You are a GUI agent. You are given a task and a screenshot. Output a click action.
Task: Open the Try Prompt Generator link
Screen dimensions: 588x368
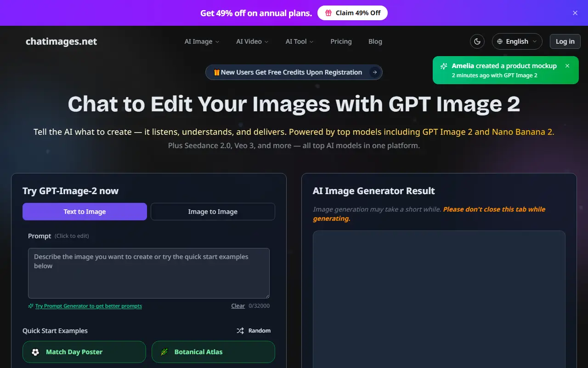[89, 306]
